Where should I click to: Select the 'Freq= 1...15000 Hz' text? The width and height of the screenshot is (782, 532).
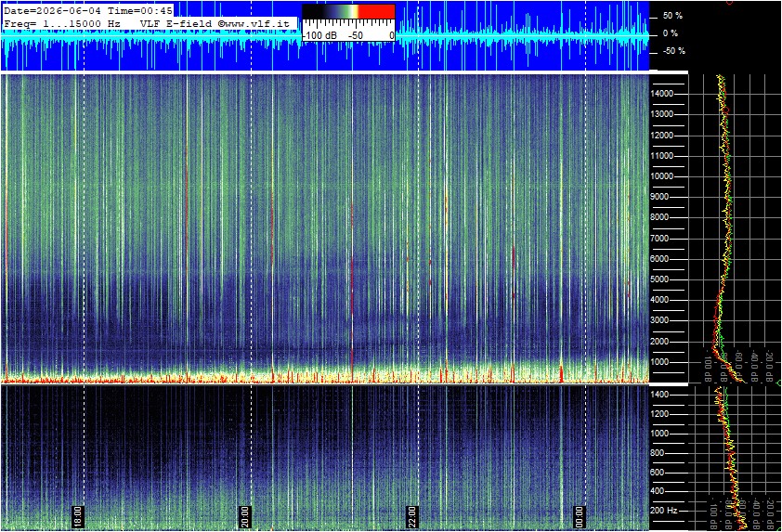[62, 23]
